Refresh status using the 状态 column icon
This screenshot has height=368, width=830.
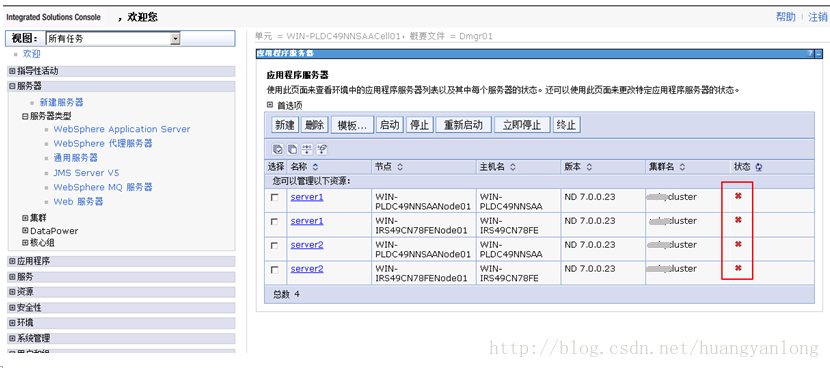pyautogui.click(x=759, y=167)
